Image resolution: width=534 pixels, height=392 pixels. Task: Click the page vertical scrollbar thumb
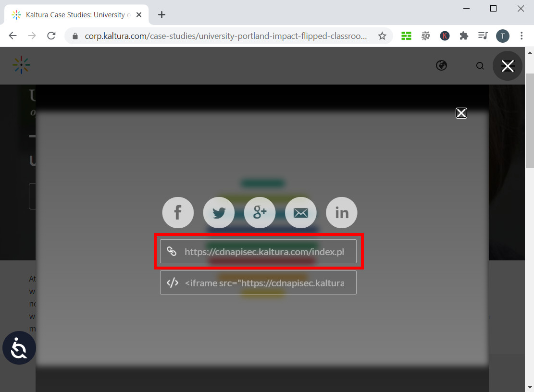coord(530,121)
